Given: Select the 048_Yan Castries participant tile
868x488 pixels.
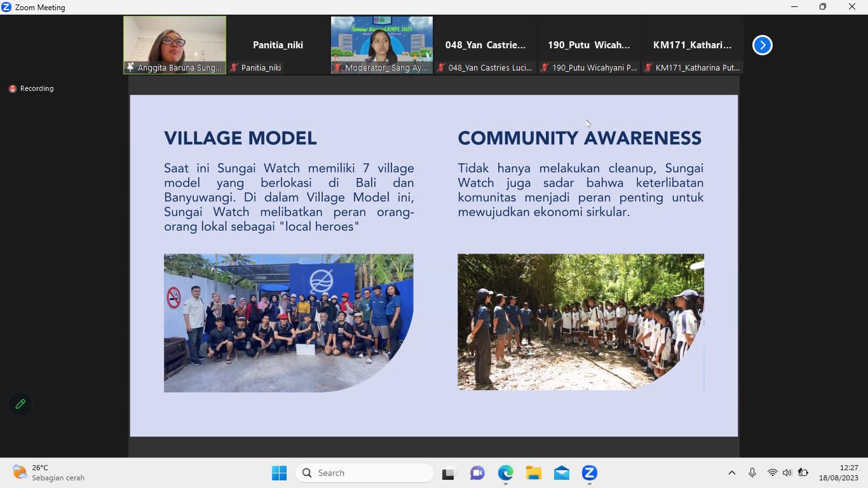Looking at the screenshot, I should click(485, 45).
